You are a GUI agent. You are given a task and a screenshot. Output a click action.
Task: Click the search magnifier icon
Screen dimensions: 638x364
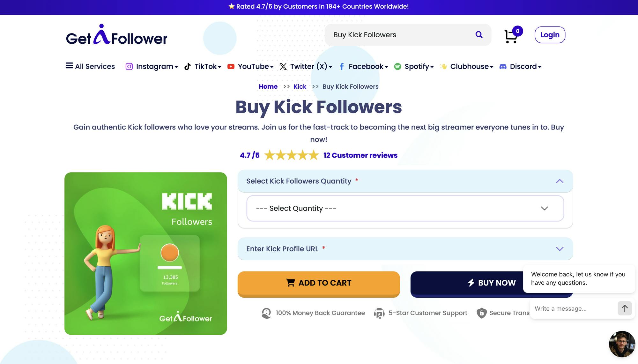pos(479,34)
